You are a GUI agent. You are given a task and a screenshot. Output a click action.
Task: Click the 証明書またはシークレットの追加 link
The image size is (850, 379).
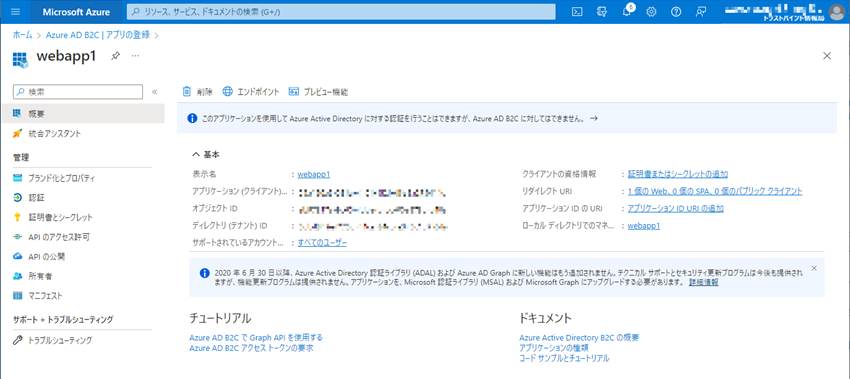(678, 174)
